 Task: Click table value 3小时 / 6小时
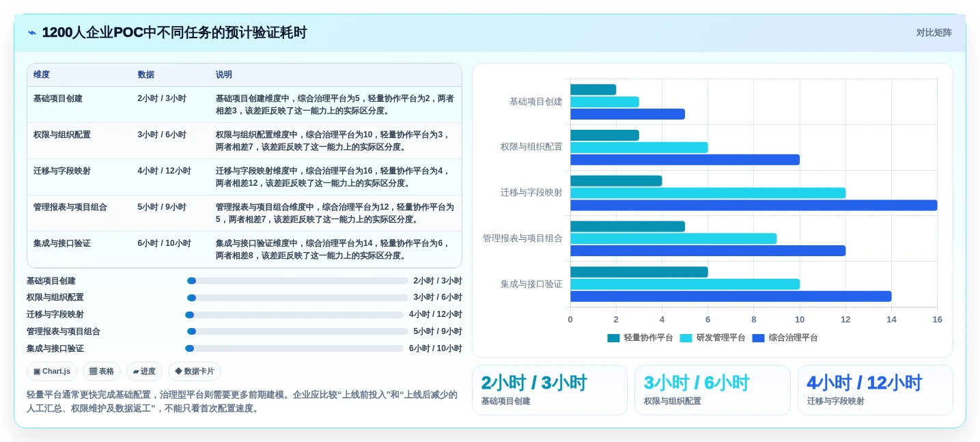coord(162,135)
